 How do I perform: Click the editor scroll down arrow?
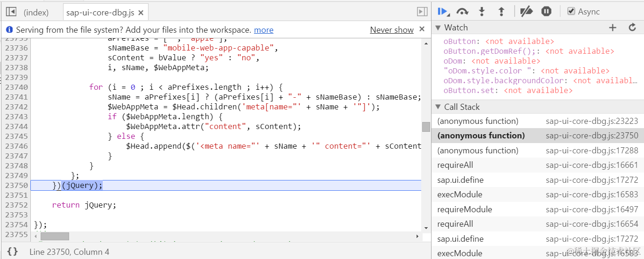click(426, 228)
